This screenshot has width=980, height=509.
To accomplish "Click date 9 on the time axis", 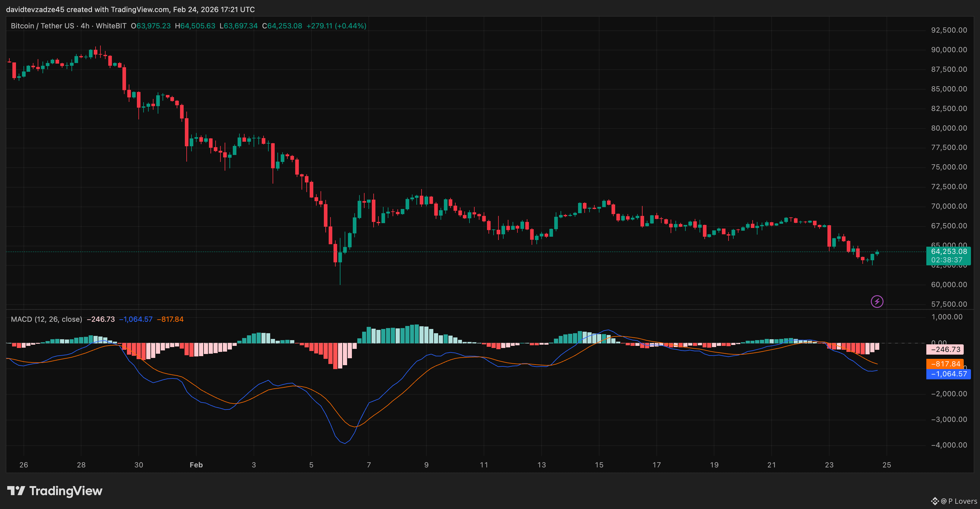I will (x=426, y=465).
